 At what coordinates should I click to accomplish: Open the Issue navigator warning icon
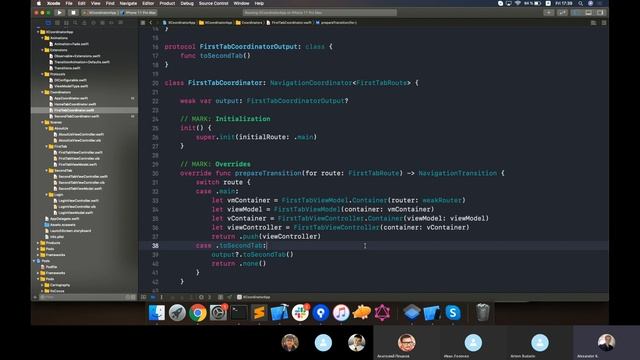point(84,23)
